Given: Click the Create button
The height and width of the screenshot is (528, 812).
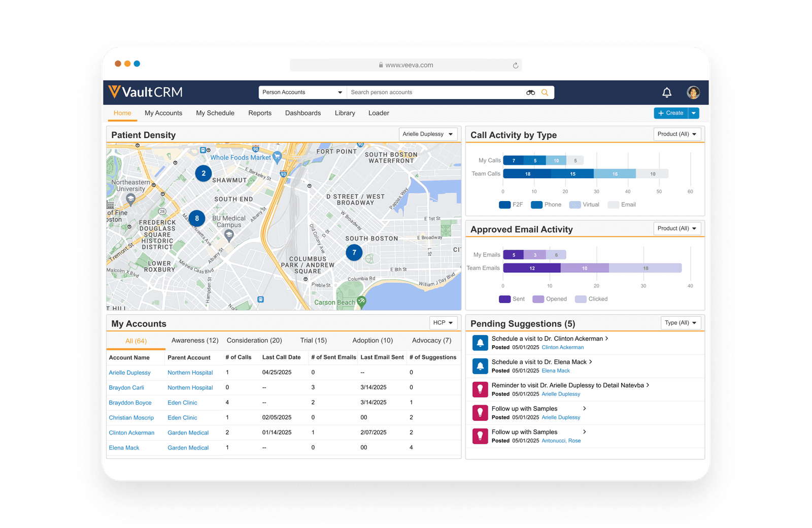Looking at the screenshot, I should coord(670,113).
